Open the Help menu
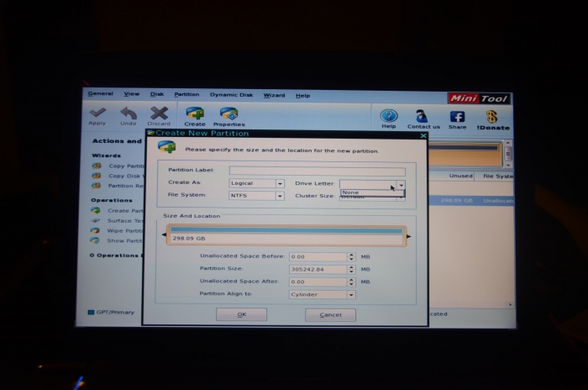This screenshot has width=588, height=390. [302, 96]
